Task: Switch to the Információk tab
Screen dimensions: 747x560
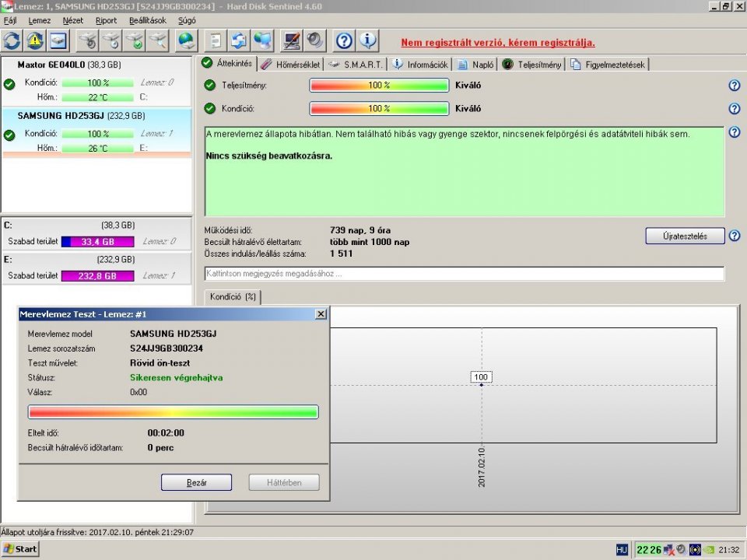Action: click(420, 65)
